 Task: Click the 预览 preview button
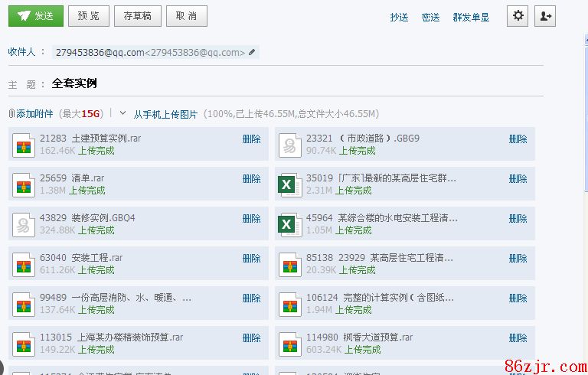tap(88, 15)
